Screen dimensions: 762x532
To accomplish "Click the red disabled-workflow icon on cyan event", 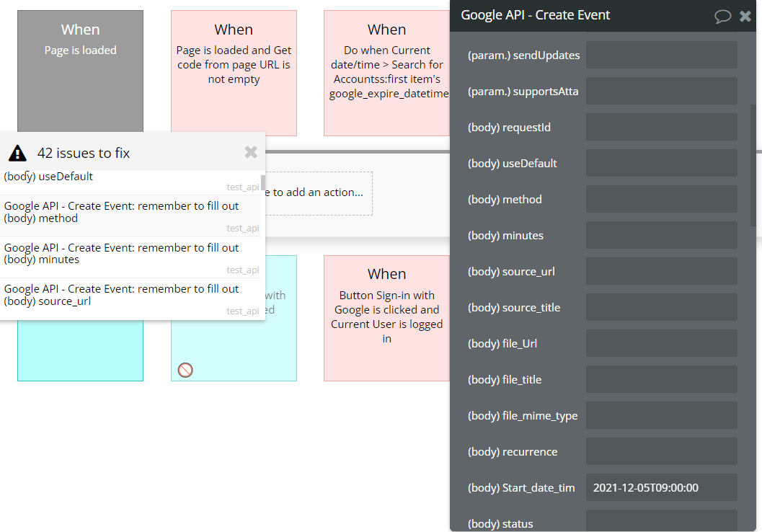I will [x=185, y=371].
